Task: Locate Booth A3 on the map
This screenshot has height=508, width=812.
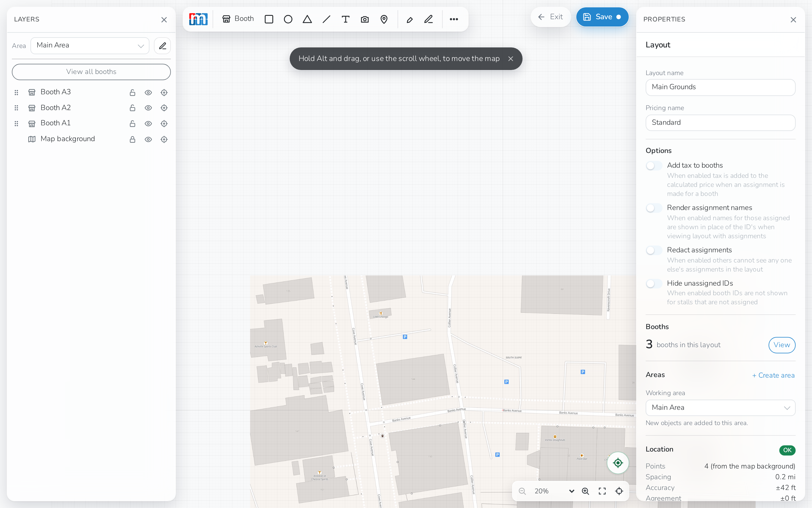Action: pos(164,92)
